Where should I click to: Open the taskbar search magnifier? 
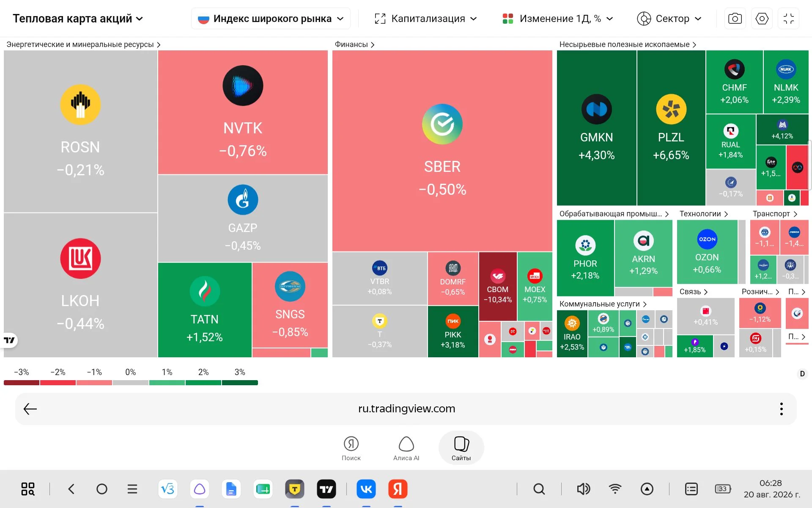pos(539,489)
